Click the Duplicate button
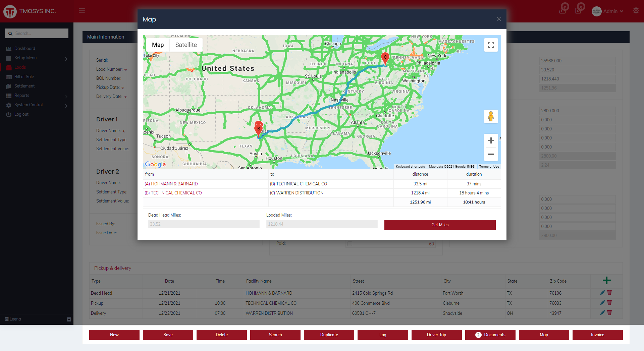 329,335
